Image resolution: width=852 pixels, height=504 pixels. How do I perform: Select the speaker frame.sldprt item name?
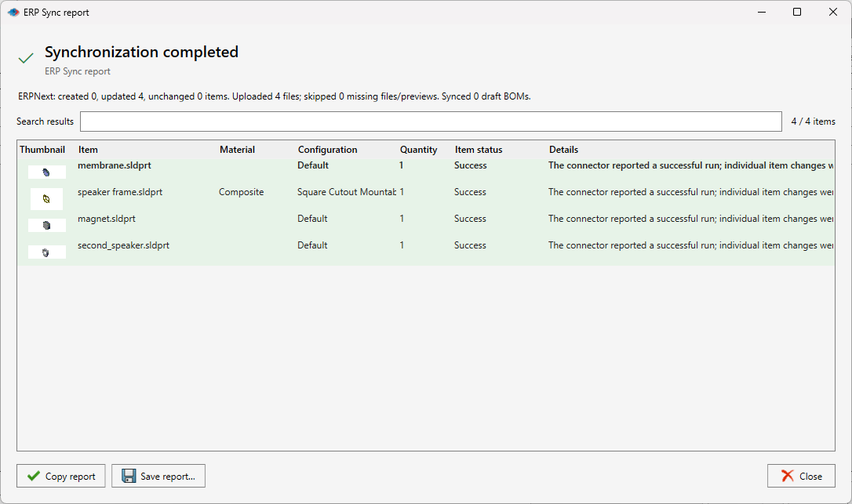click(120, 192)
